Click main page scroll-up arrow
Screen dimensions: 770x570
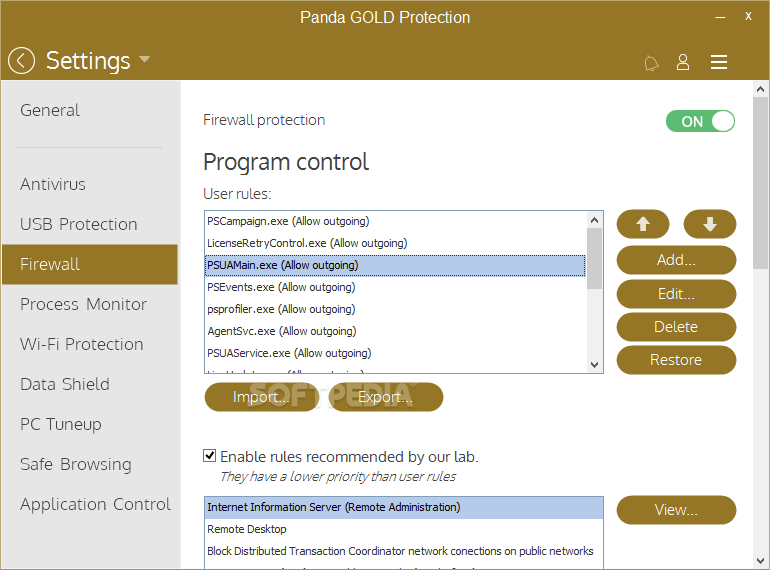click(x=760, y=89)
